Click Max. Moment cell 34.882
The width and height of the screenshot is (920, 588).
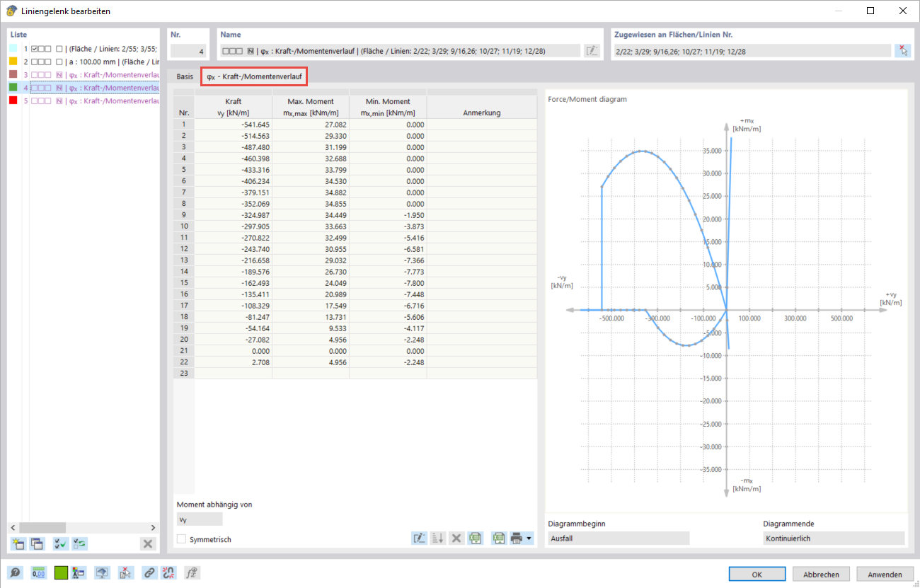click(x=311, y=192)
